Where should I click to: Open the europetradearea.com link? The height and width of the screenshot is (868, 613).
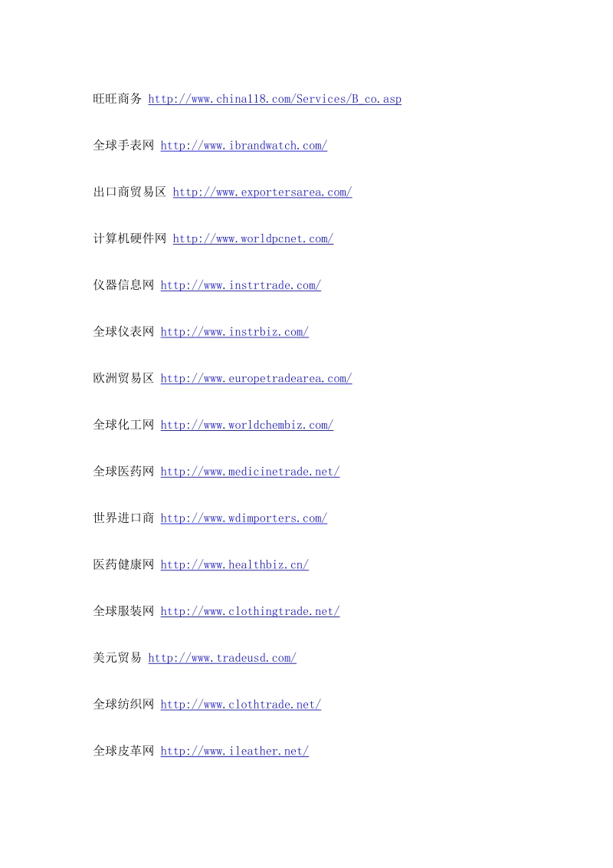(x=256, y=378)
